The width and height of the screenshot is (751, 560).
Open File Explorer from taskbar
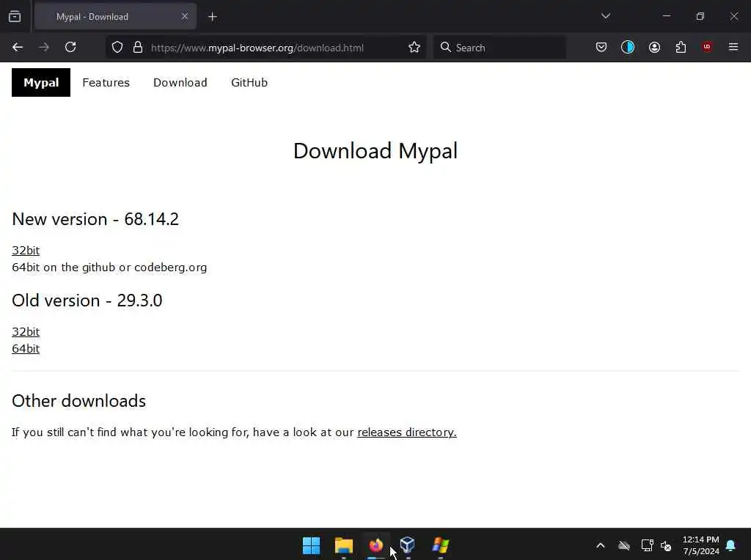pyautogui.click(x=343, y=545)
